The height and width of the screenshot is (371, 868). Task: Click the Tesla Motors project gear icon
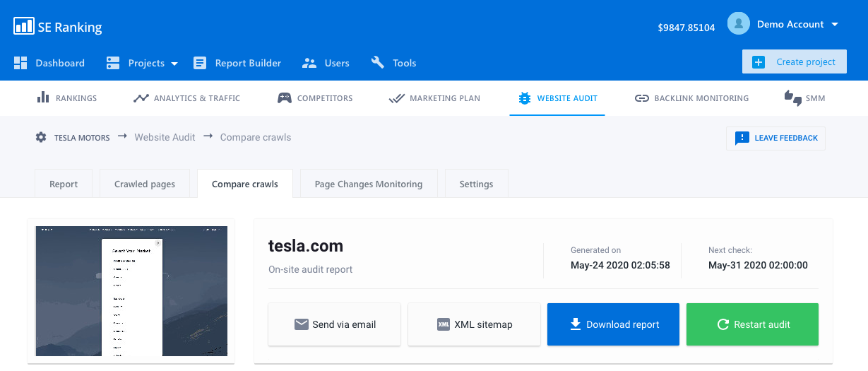(41, 137)
